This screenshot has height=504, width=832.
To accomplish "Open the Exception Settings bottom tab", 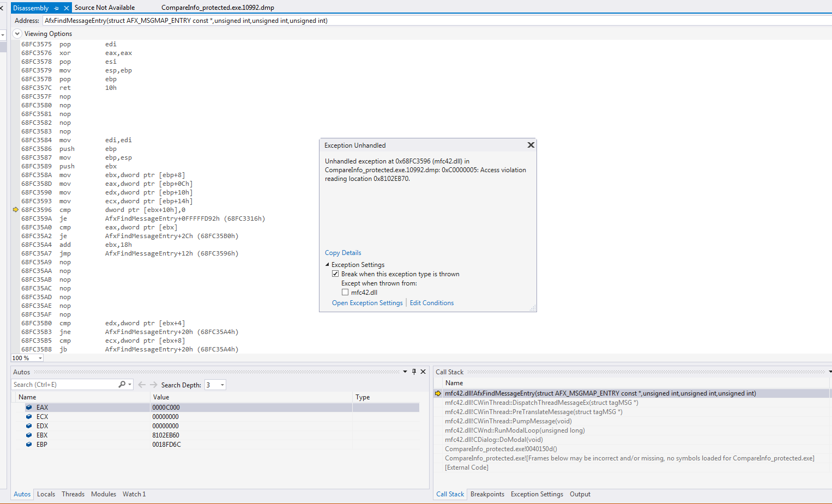I will (x=537, y=494).
